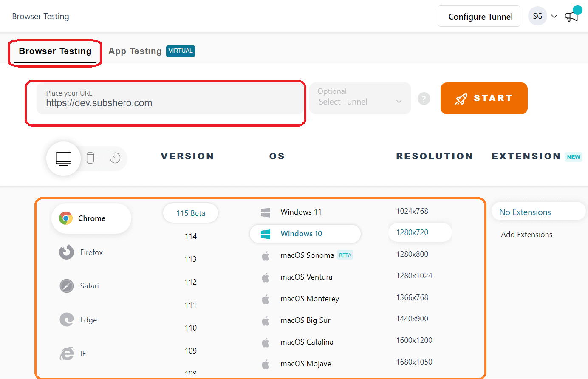
Task: Click the Browser Testing header title
Action: point(40,16)
